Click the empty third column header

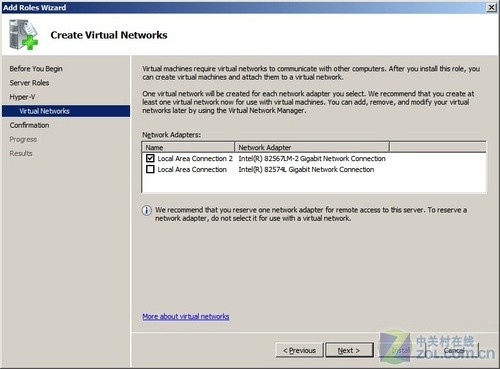438,147
